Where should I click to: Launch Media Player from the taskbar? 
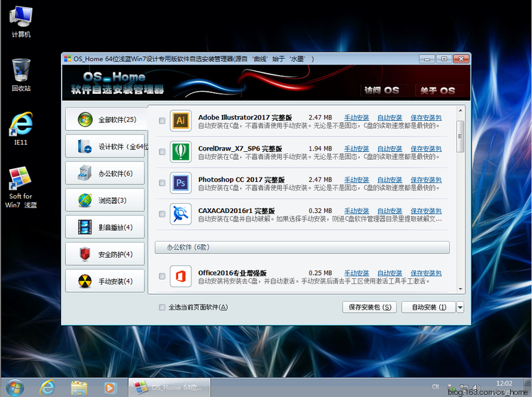(x=109, y=387)
